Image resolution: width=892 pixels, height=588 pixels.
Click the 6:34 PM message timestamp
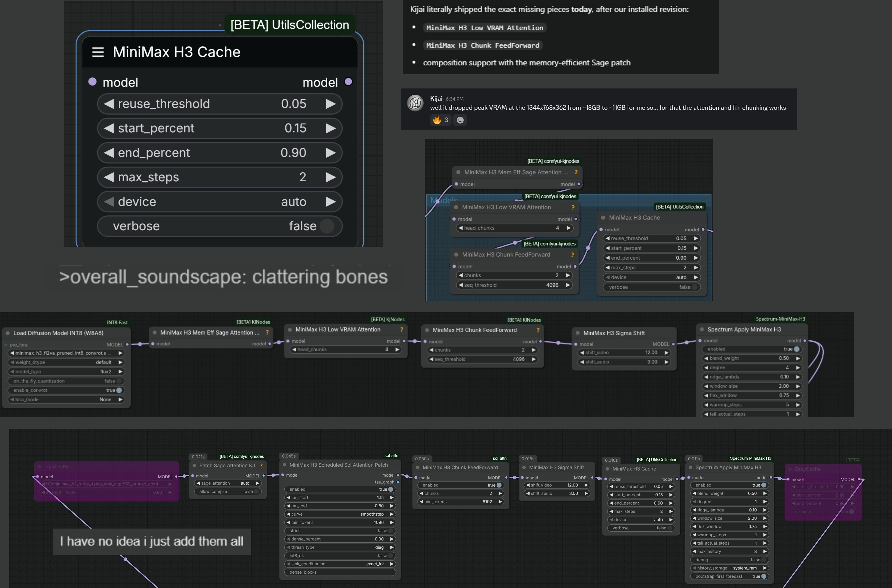455,99
